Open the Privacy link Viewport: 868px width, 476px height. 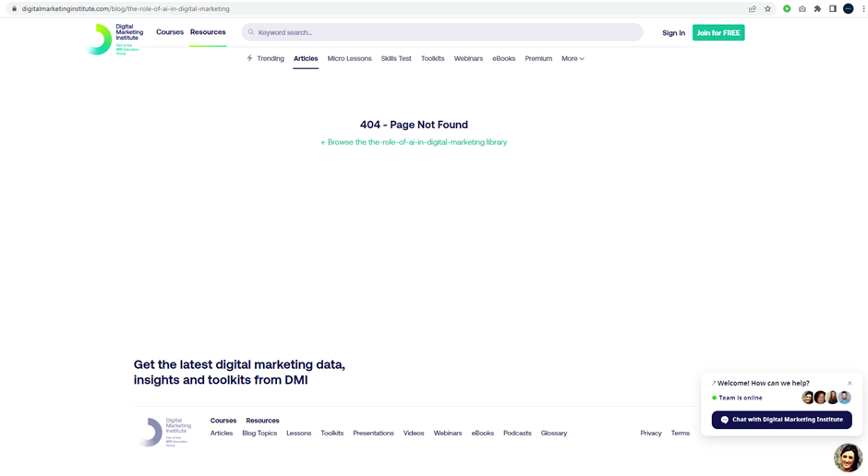(651, 434)
